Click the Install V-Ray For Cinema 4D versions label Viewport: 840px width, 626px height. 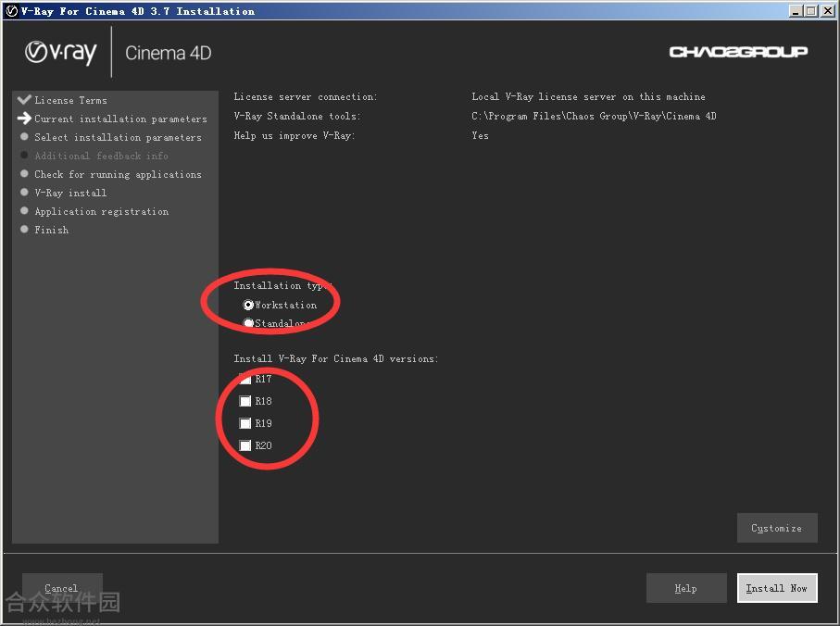(x=336, y=358)
